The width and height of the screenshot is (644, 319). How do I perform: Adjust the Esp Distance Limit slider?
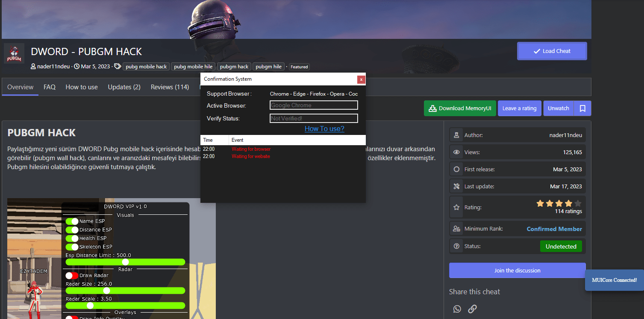(x=125, y=262)
